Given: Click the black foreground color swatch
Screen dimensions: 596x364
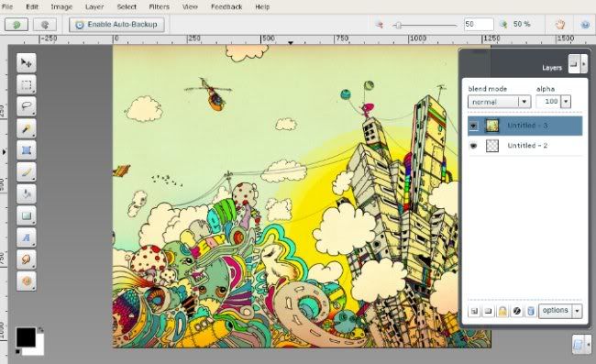Looking at the screenshot, I should pyautogui.click(x=26, y=337).
